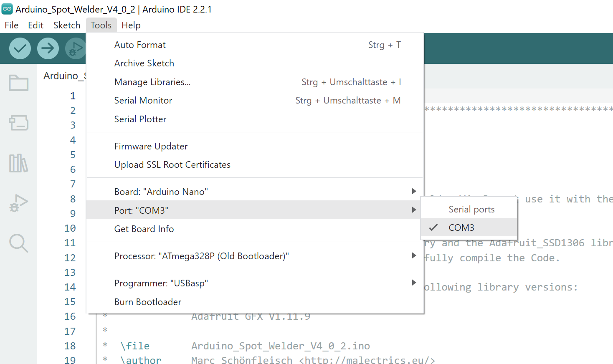Open the Sketchbook folder sidebar icon

(19, 83)
